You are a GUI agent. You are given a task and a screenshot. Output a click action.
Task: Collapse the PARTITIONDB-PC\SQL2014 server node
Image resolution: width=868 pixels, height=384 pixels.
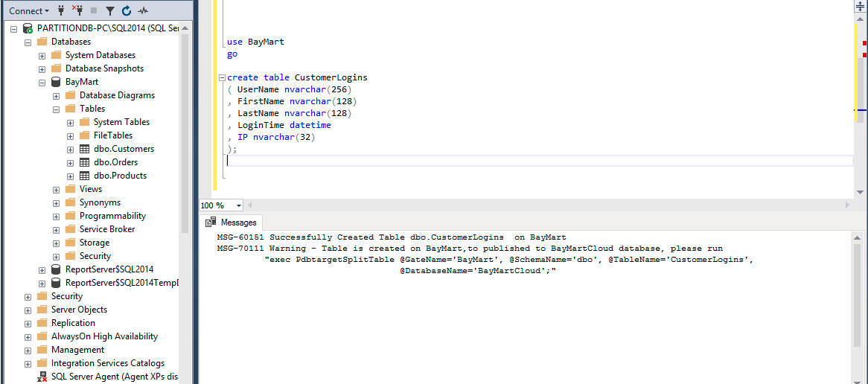coord(14,28)
